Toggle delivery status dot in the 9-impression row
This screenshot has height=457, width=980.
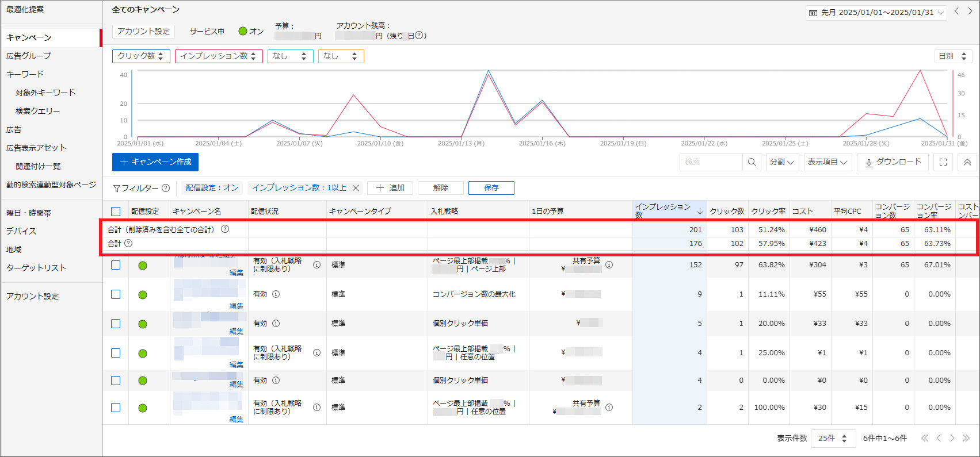[x=143, y=295]
